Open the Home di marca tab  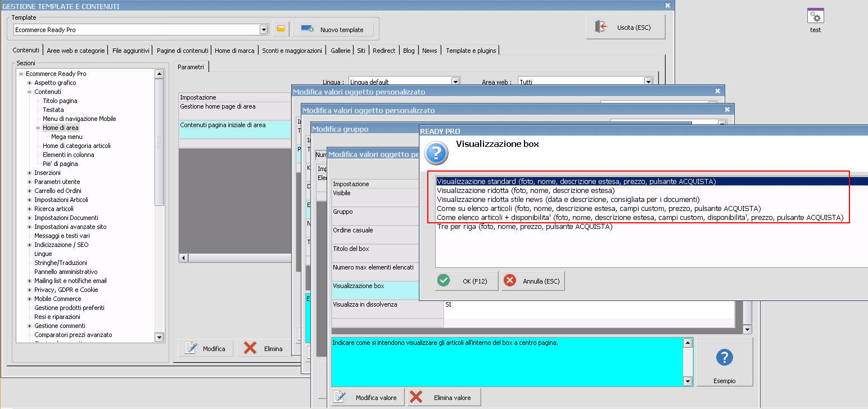coord(234,51)
